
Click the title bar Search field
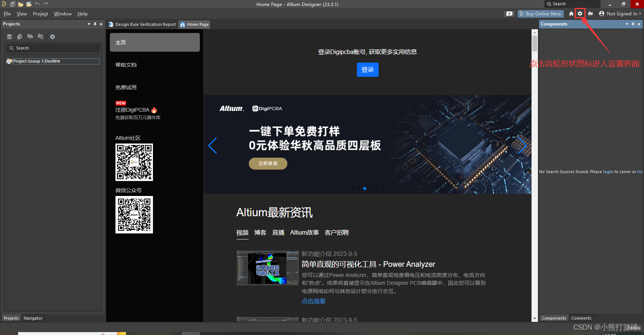pyautogui.click(x=572, y=4)
